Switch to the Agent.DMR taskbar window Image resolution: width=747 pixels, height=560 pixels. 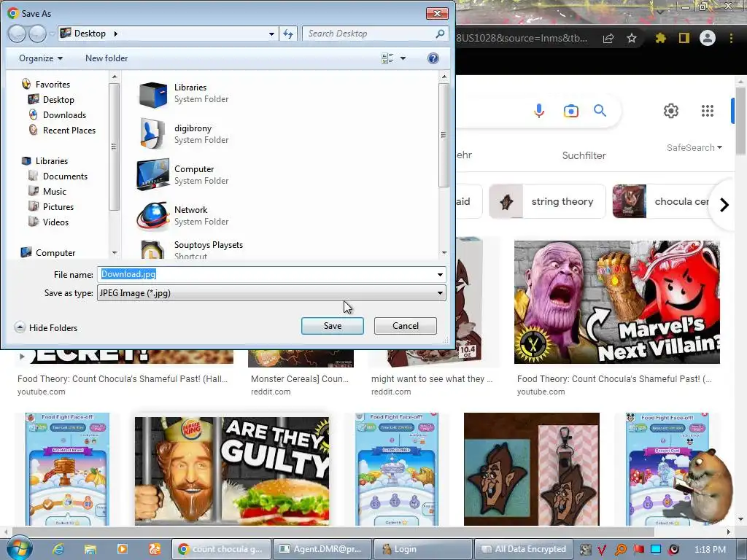click(x=321, y=549)
